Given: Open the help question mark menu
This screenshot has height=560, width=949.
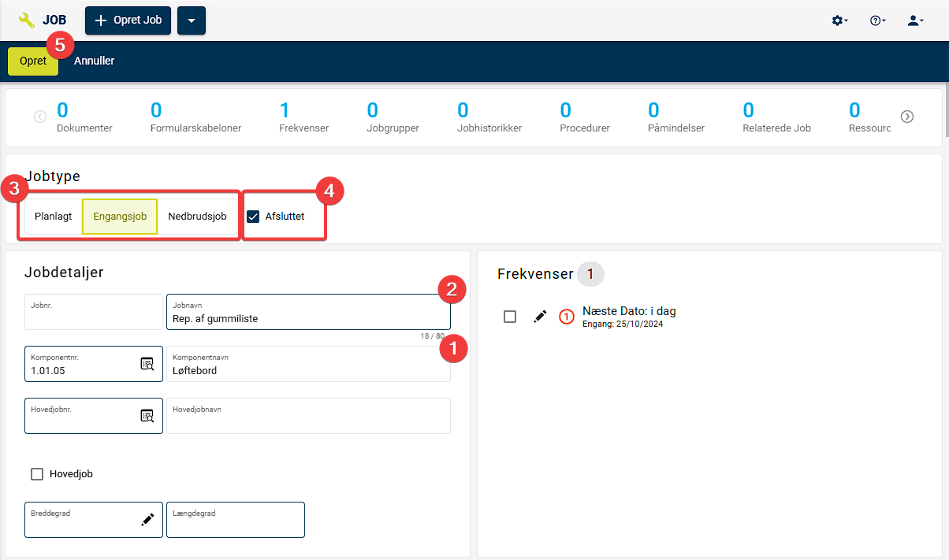Looking at the screenshot, I should click(878, 20).
